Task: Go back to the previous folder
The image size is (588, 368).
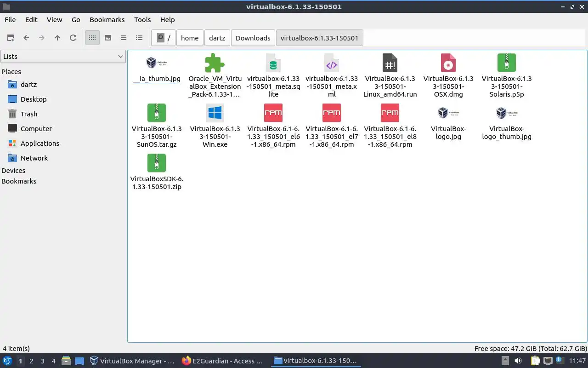Action: point(26,38)
